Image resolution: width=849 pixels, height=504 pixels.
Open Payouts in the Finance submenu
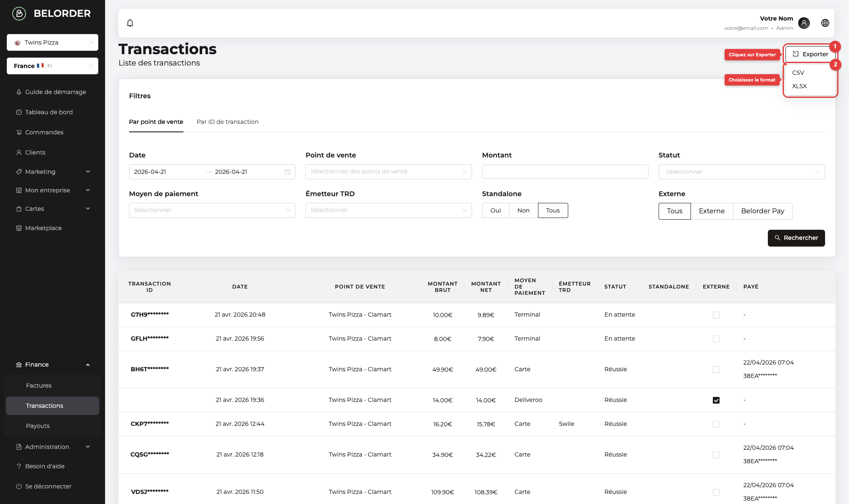pyautogui.click(x=38, y=426)
